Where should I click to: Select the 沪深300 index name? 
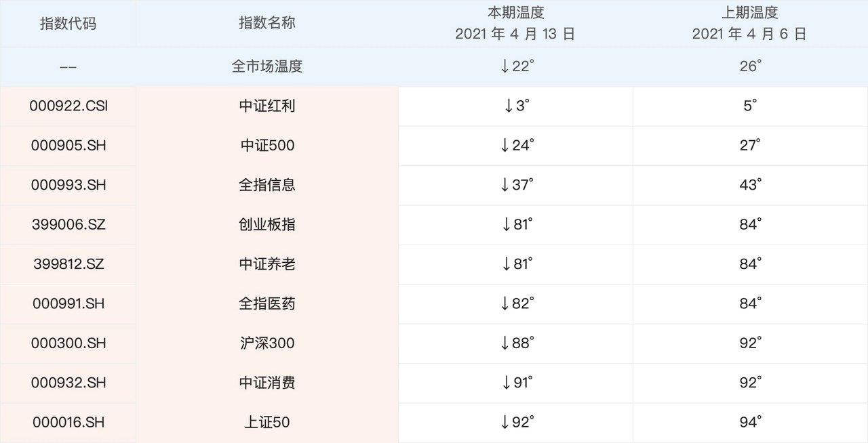[x=267, y=343]
